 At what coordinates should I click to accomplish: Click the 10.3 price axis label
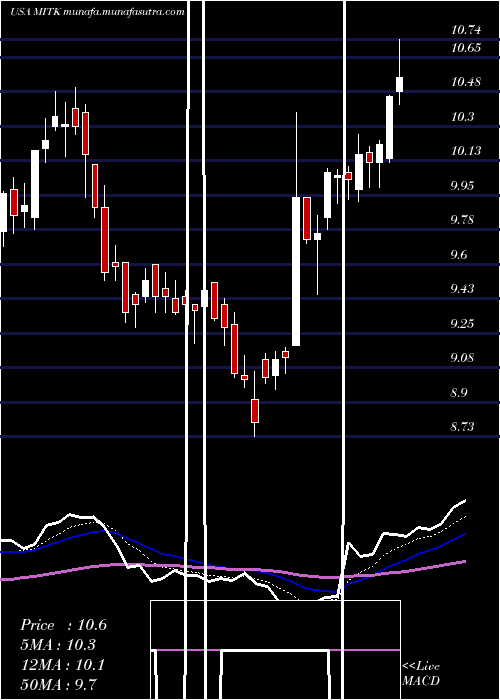click(x=464, y=117)
